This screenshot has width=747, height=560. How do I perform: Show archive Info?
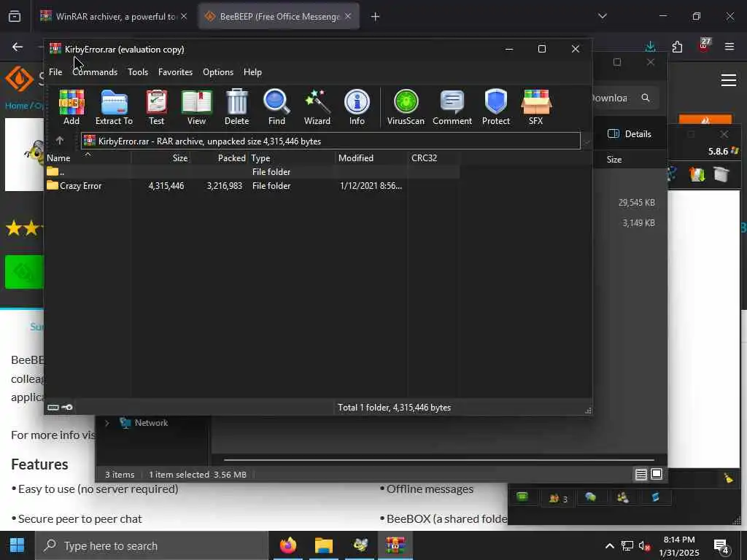click(x=357, y=107)
